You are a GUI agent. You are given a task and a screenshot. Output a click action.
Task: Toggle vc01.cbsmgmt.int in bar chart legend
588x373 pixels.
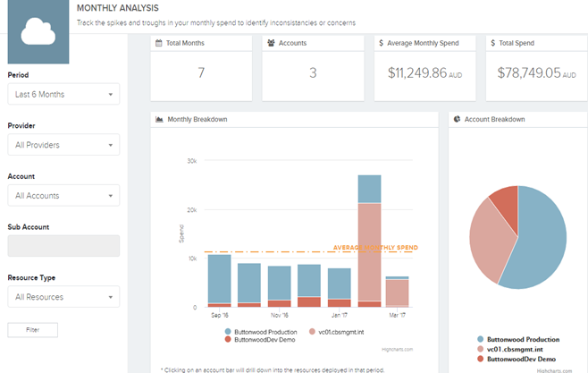pos(336,332)
